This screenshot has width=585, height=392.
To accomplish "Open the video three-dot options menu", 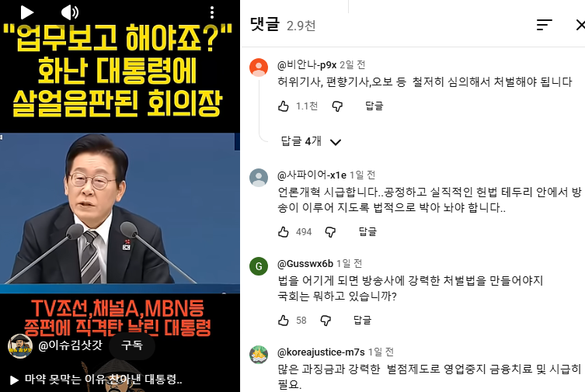I will [212, 12].
